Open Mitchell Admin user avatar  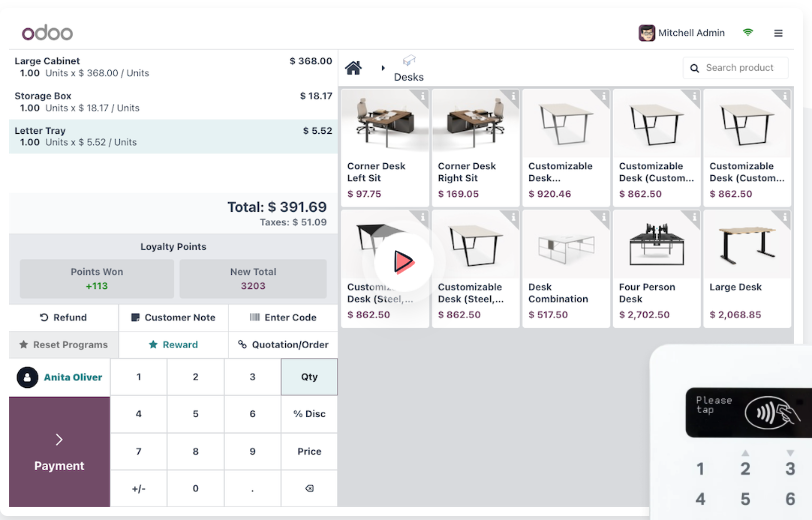(647, 33)
